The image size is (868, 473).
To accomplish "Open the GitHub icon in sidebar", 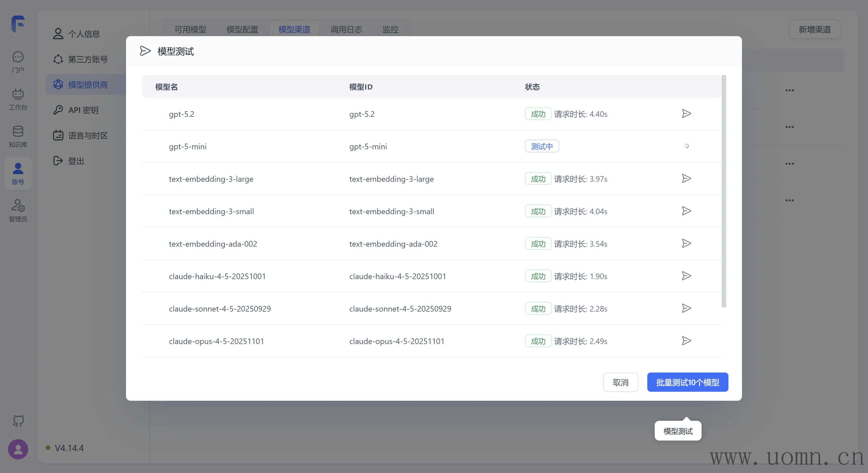I will click(18, 421).
